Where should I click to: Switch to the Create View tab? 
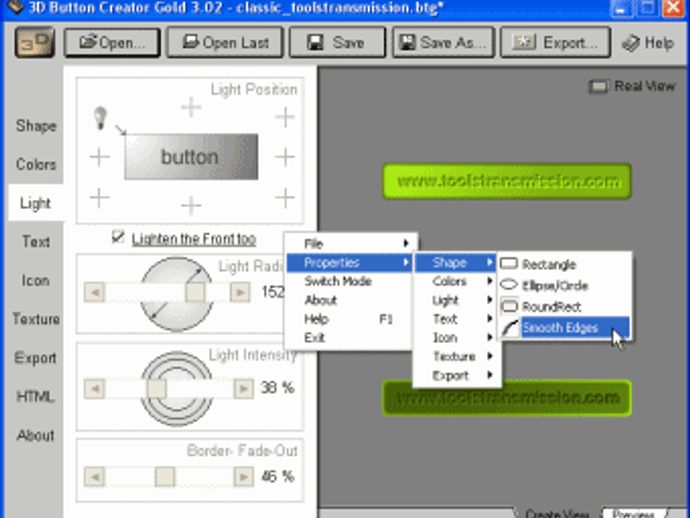pos(557,513)
